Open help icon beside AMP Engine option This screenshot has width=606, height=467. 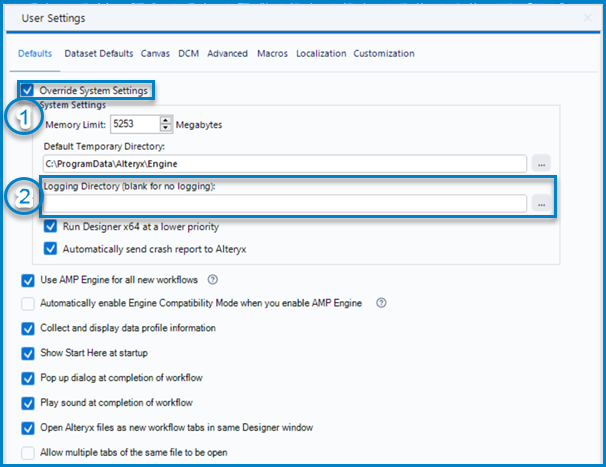[213, 280]
